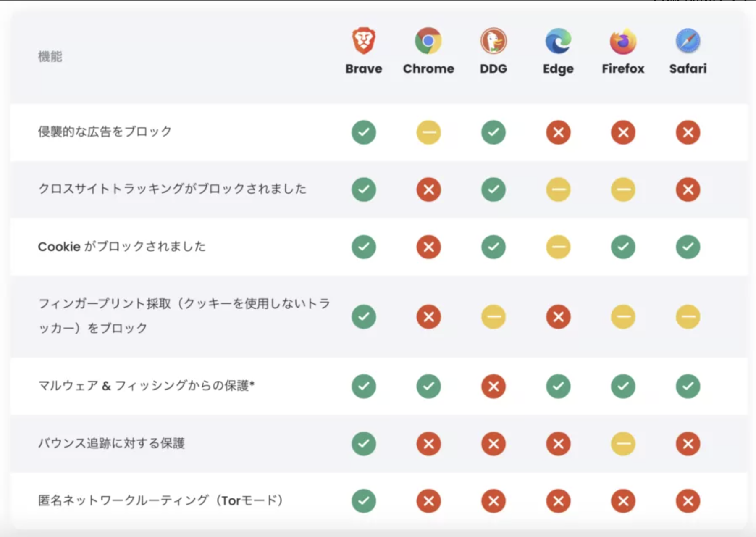
Task: Click the 機能 column header text
Action: pos(50,56)
